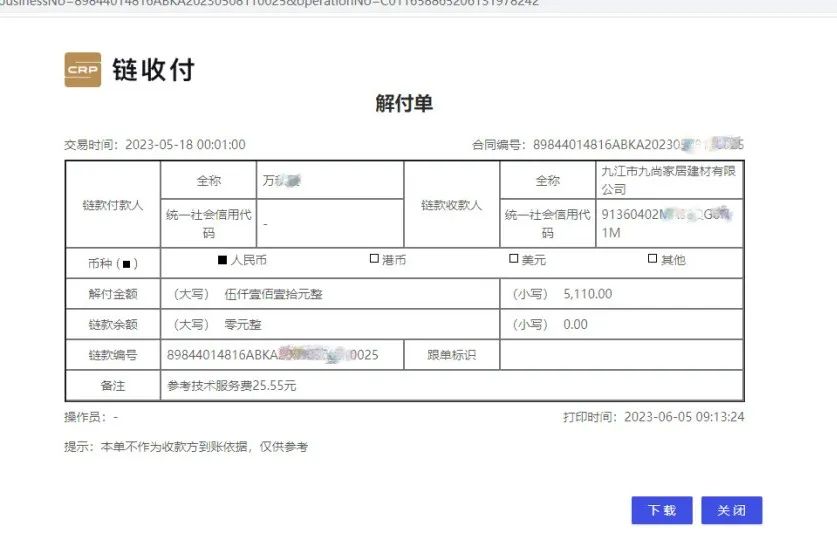The height and width of the screenshot is (547, 837).
Task: Click the payer name cell starting 万
Action: (x=330, y=180)
